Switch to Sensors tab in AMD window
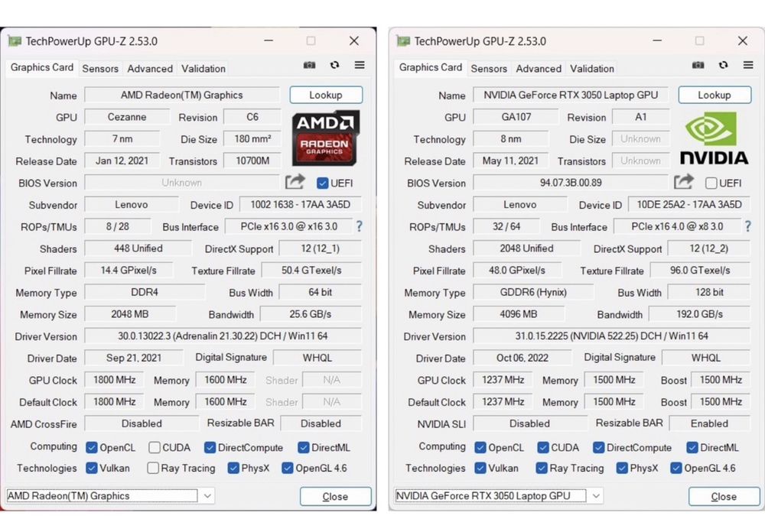 point(100,69)
